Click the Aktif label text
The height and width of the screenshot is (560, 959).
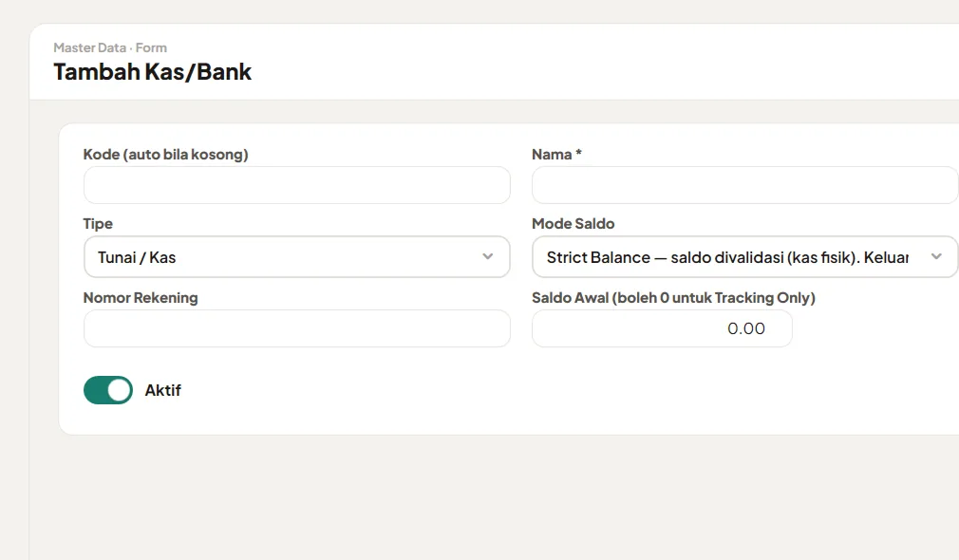(x=162, y=390)
